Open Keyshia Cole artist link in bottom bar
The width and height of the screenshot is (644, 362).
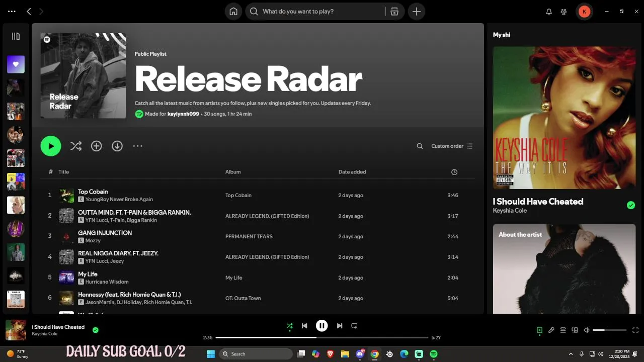click(45, 334)
